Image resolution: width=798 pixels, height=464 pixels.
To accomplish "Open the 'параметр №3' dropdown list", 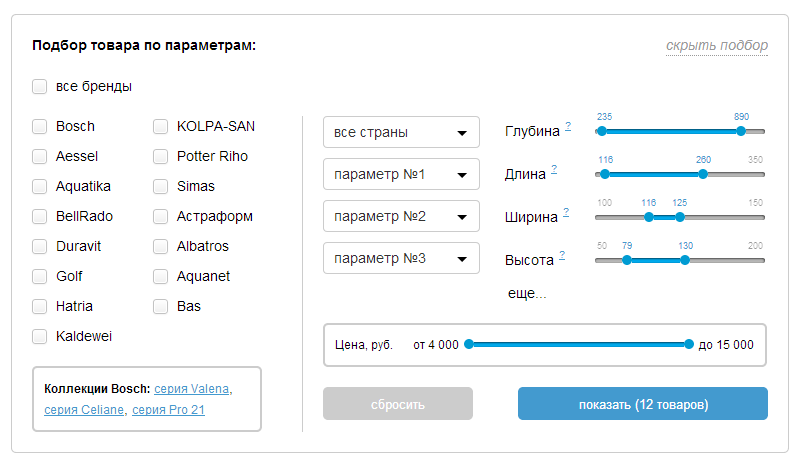I will pos(401,259).
